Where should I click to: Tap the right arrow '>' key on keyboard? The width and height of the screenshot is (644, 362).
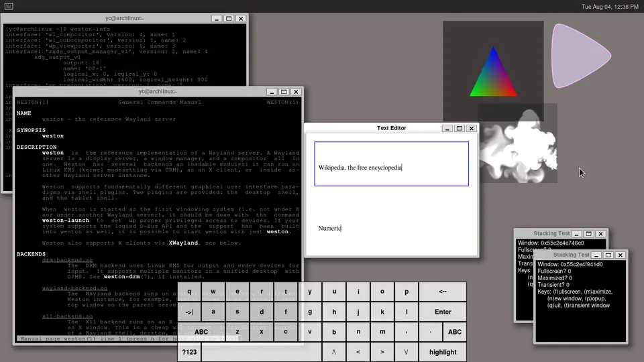pyautogui.click(x=382, y=352)
